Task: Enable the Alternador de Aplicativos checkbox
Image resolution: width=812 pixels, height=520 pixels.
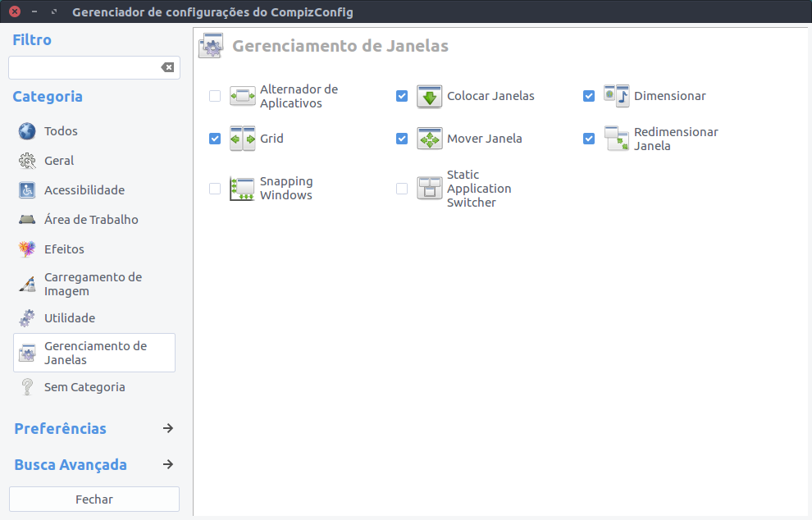Action: coord(215,96)
